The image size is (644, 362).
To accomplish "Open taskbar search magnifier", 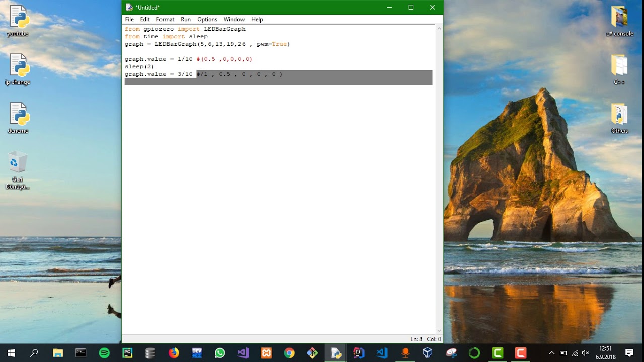I will pos(34,353).
